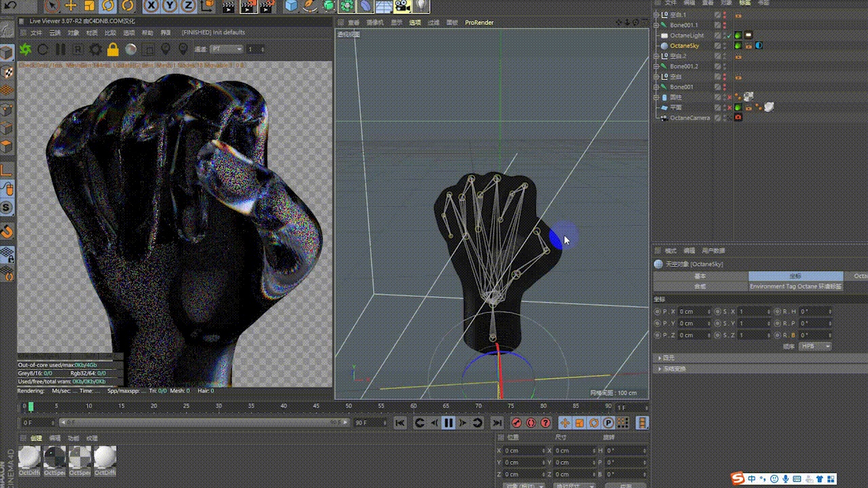Toggle the 圆柱 object red X enable state
This screenshot has width=868, height=488.
coord(729,97)
